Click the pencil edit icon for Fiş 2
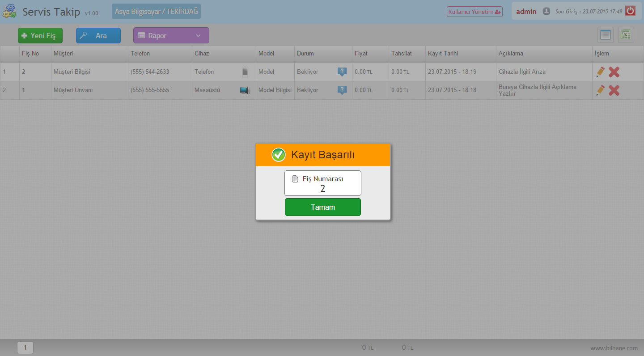Screen dimensions: 644x356 [600, 72]
